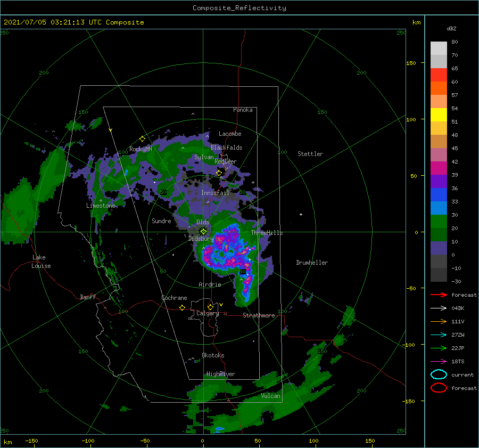Pick the magenta 42 dBZ legend swatch
The height and width of the screenshot is (448, 479).
click(x=439, y=168)
